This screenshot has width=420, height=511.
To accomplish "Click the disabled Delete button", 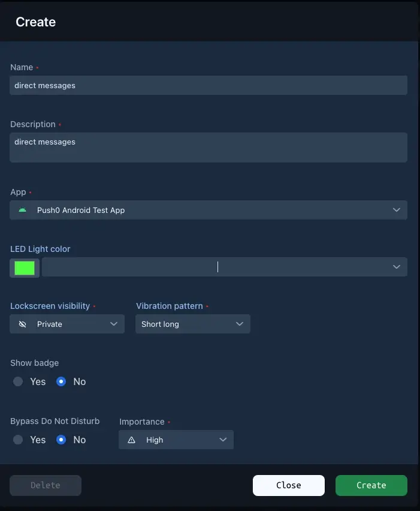I will click(46, 485).
